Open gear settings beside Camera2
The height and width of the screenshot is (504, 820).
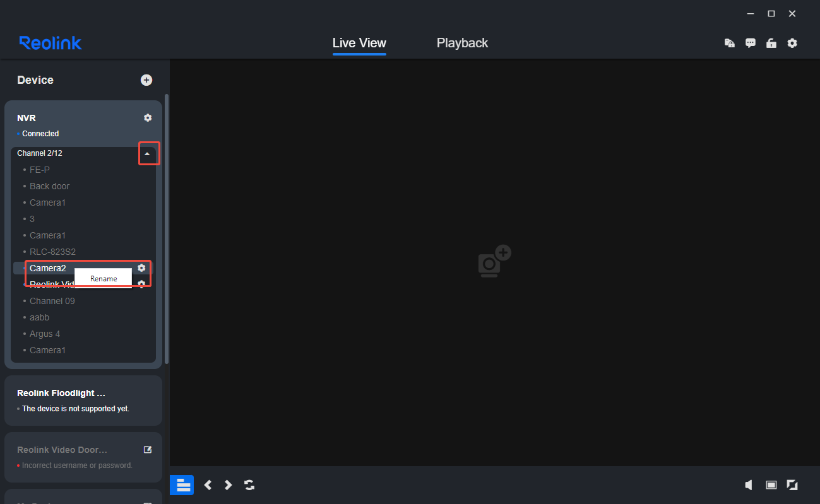click(141, 268)
